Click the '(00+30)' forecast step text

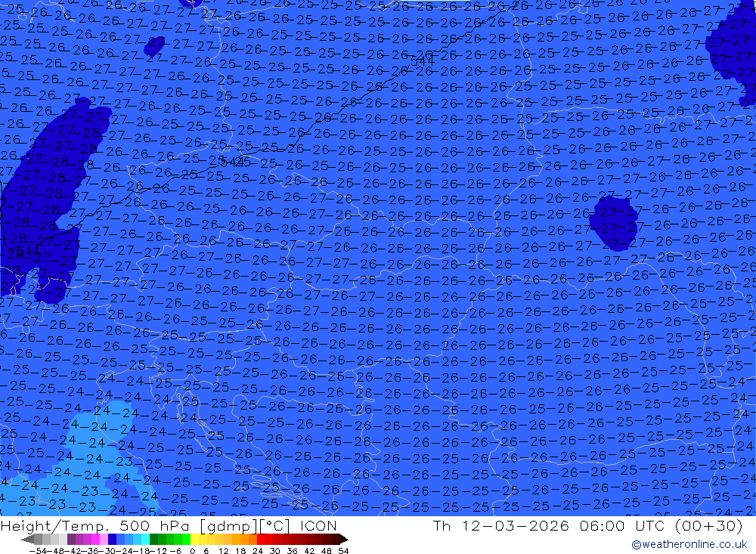(x=709, y=525)
